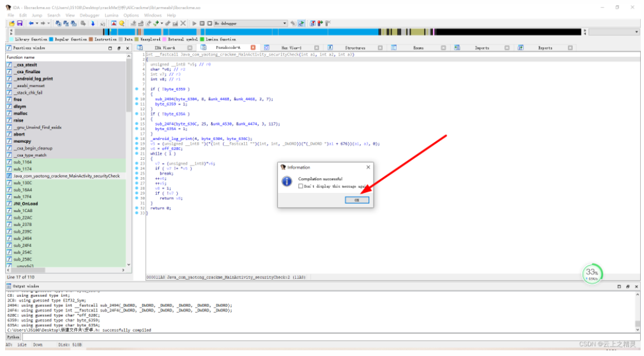Click the Python button below output
Image resolution: width=644 pixels, height=356 pixels.
point(13,337)
